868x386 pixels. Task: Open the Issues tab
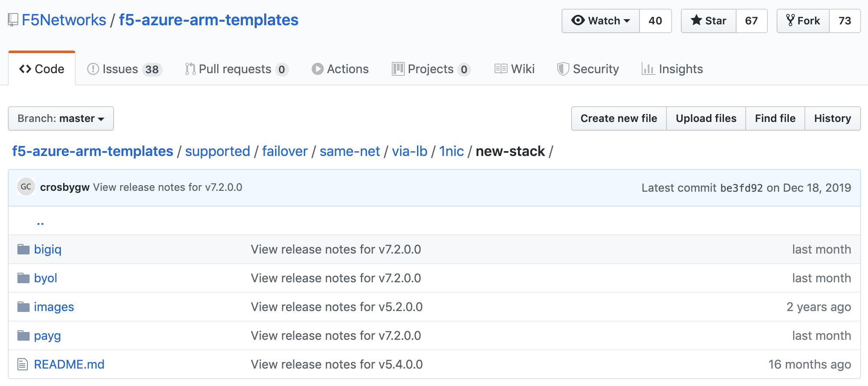pos(124,69)
